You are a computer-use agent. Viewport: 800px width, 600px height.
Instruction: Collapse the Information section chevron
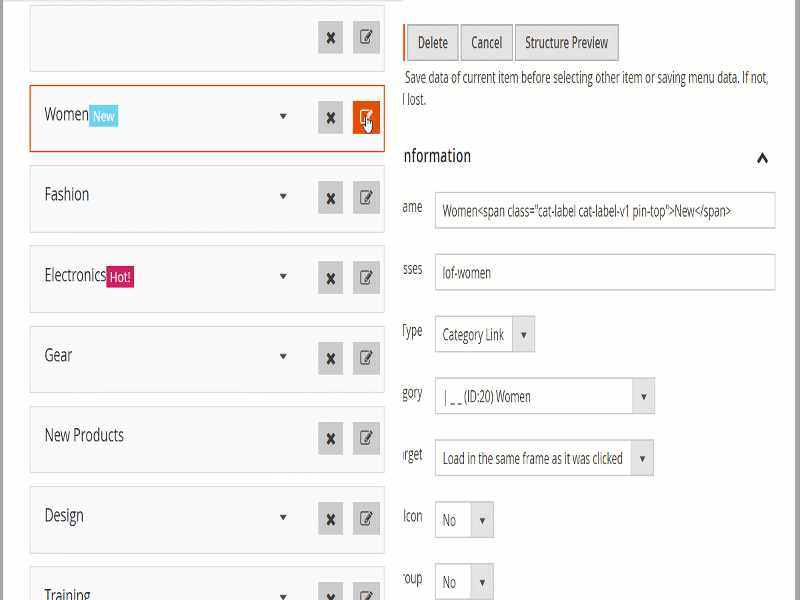(762, 157)
